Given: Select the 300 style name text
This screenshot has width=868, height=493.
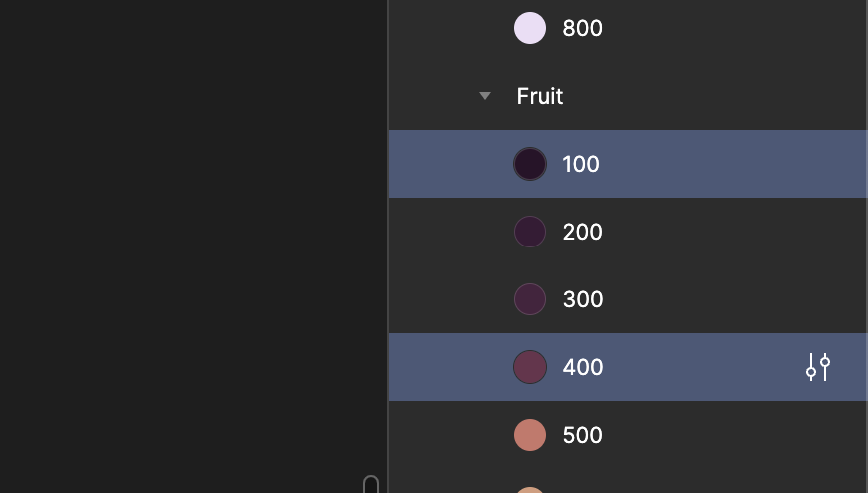Looking at the screenshot, I should [x=583, y=299].
